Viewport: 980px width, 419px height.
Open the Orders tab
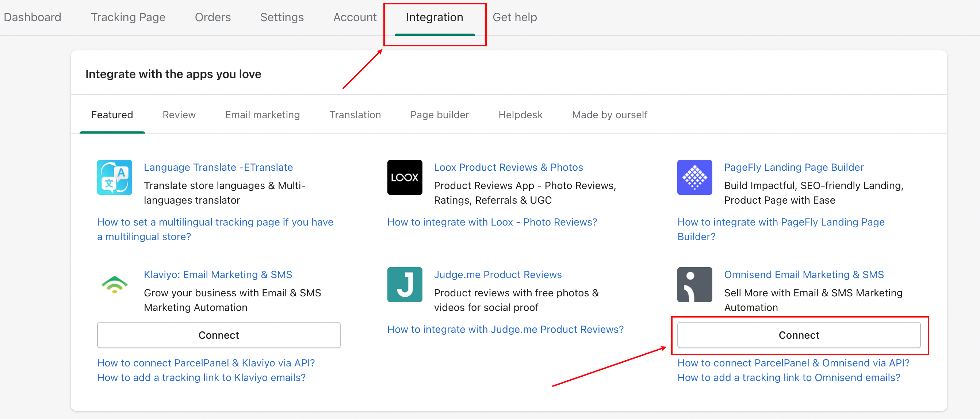tap(213, 17)
